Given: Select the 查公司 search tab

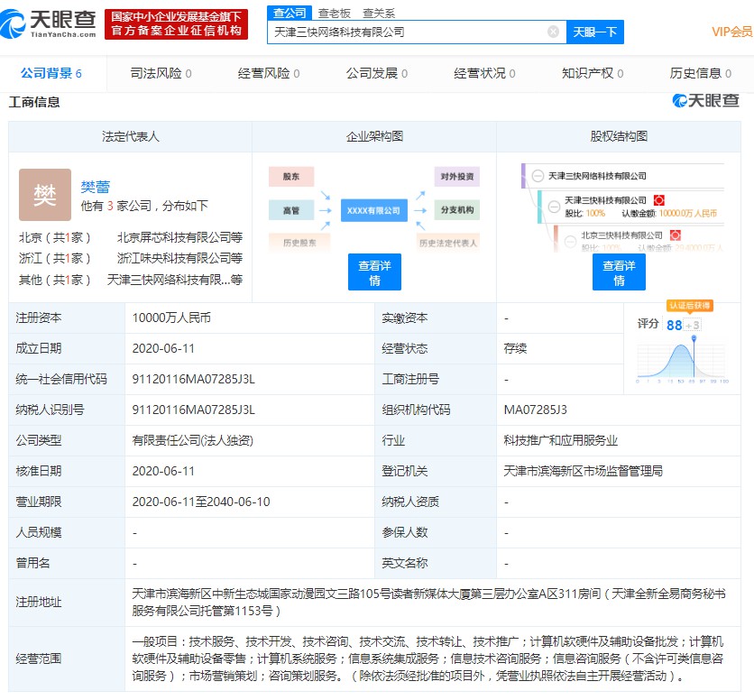Looking at the screenshot, I should coord(290,13).
